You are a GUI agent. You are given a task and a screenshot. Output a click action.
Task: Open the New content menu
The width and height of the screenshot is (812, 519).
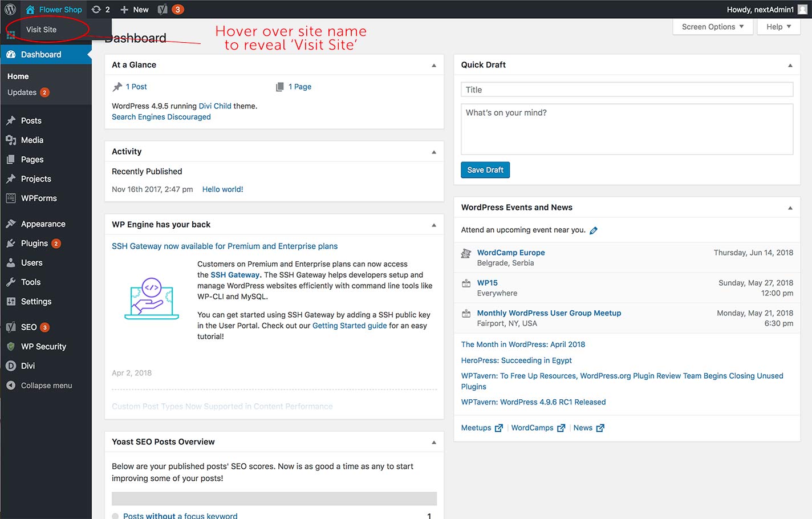pos(135,9)
